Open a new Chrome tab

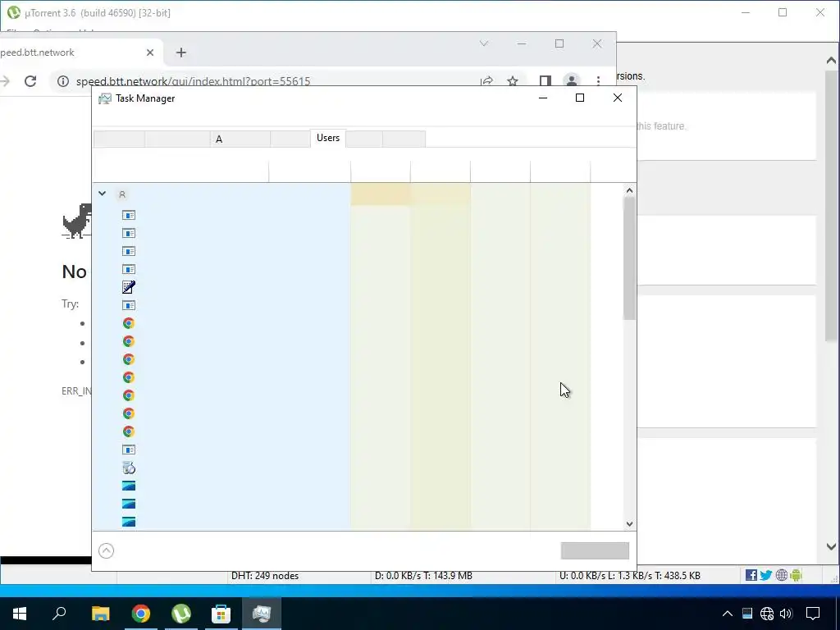181,52
